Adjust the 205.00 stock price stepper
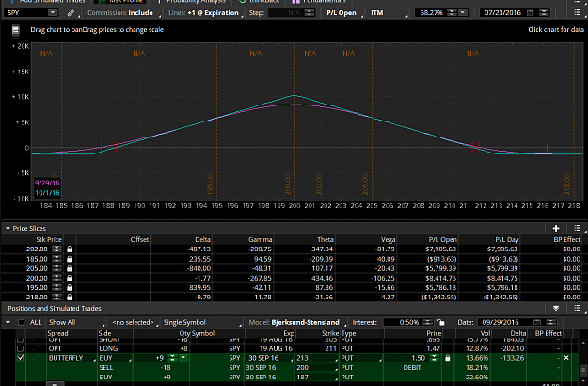Screen dimensions: 588x386 click(56, 268)
